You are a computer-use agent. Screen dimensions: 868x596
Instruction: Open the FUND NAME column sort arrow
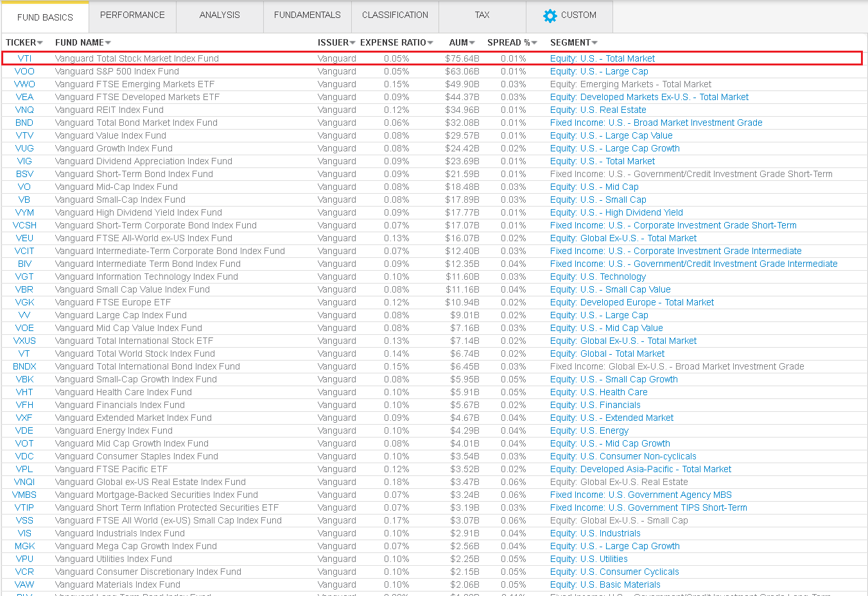(108, 43)
